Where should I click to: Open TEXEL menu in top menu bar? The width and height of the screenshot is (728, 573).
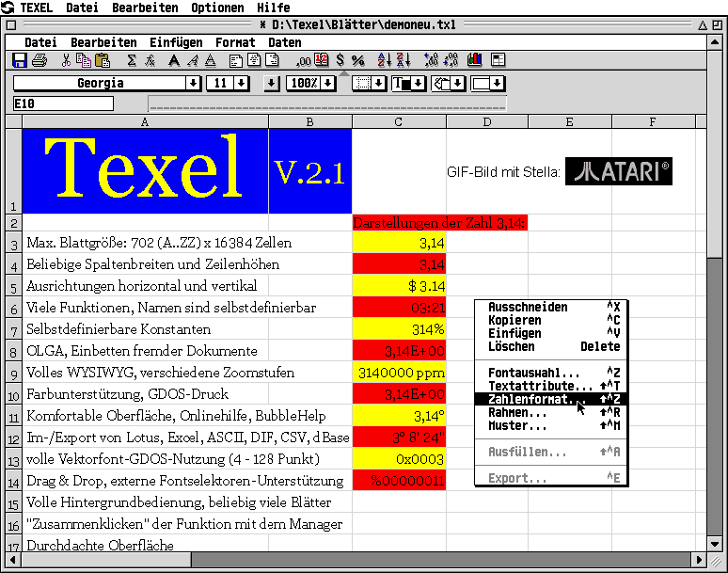37,8
